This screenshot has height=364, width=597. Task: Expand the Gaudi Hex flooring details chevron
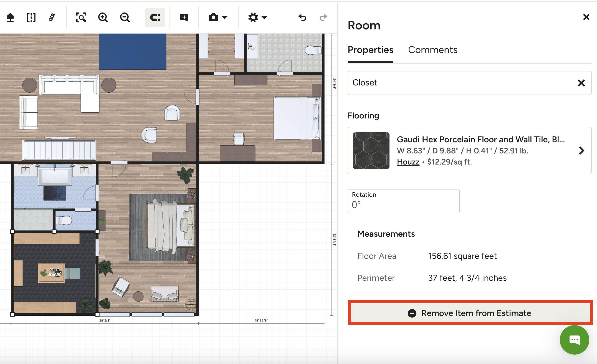click(582, 151)
